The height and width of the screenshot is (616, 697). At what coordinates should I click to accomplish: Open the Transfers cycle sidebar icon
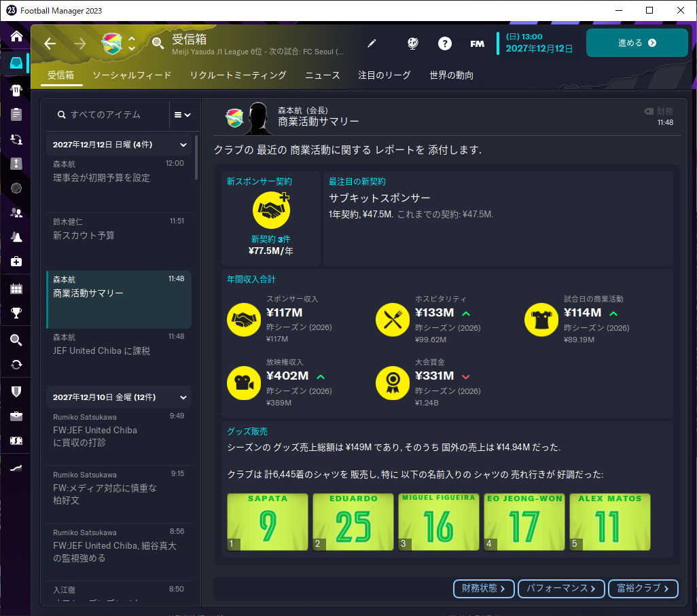[x=16, y=365]
